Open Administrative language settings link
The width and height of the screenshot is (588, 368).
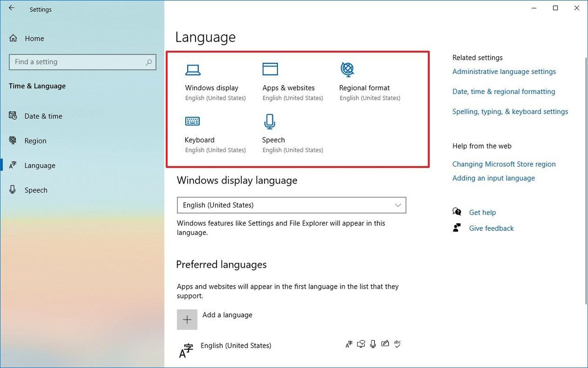click(x=504, y=71)
